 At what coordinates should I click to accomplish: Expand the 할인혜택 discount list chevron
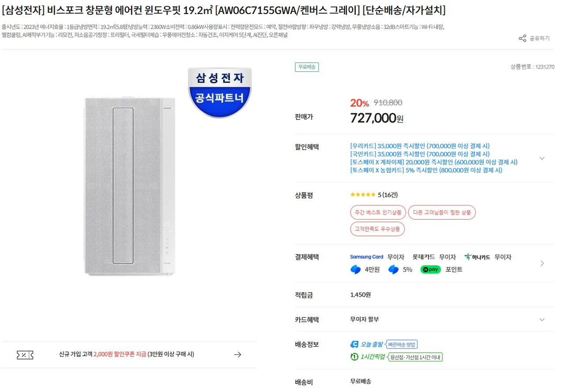coord(542,158)
